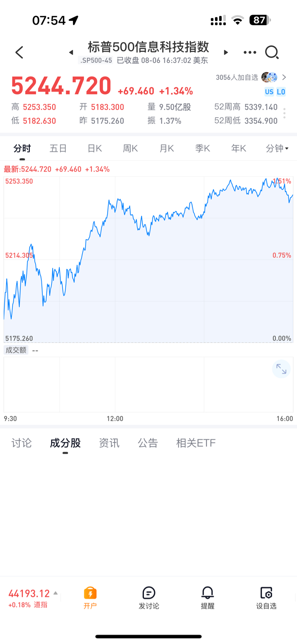Open 发讨论 post discussion icon
This screenshot has height=644, width=297.
click(x=149, y=598)
